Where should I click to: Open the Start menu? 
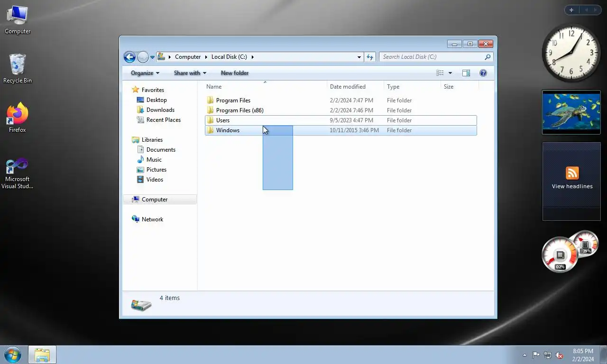[13, 355]
